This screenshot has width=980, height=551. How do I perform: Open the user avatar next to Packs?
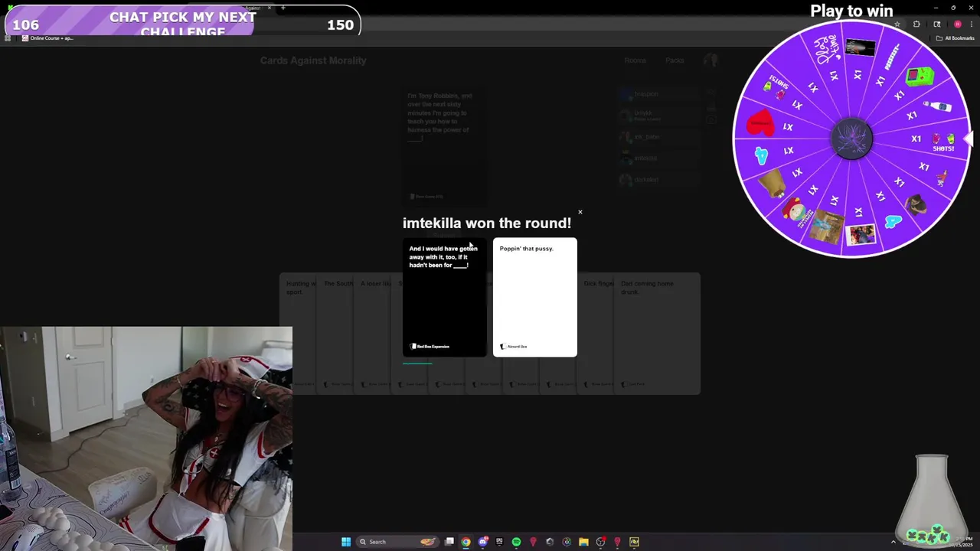coord(710,60)
